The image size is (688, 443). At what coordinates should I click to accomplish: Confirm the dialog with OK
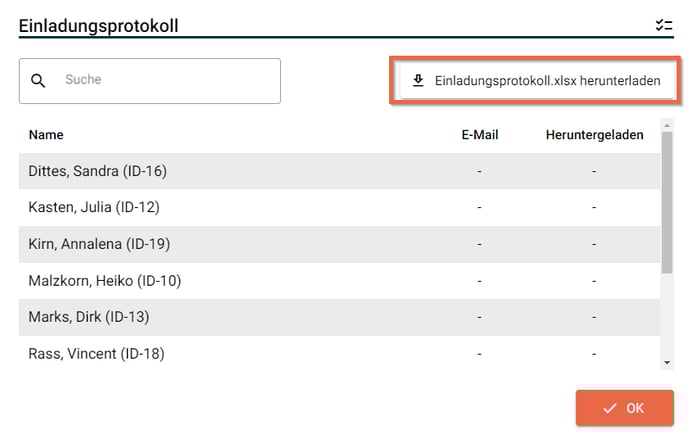pos(624,408)
